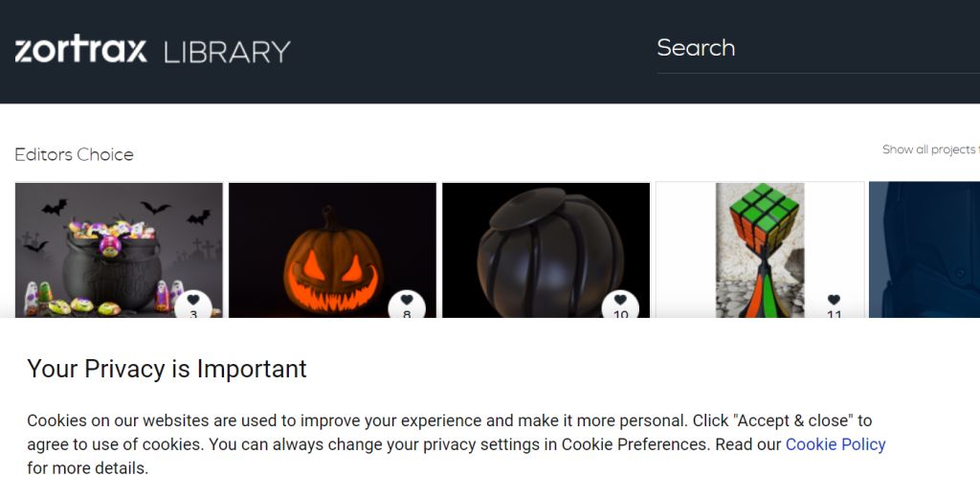
Task: Open the LIBRARY home label in header
Action: tap(227, 51)
